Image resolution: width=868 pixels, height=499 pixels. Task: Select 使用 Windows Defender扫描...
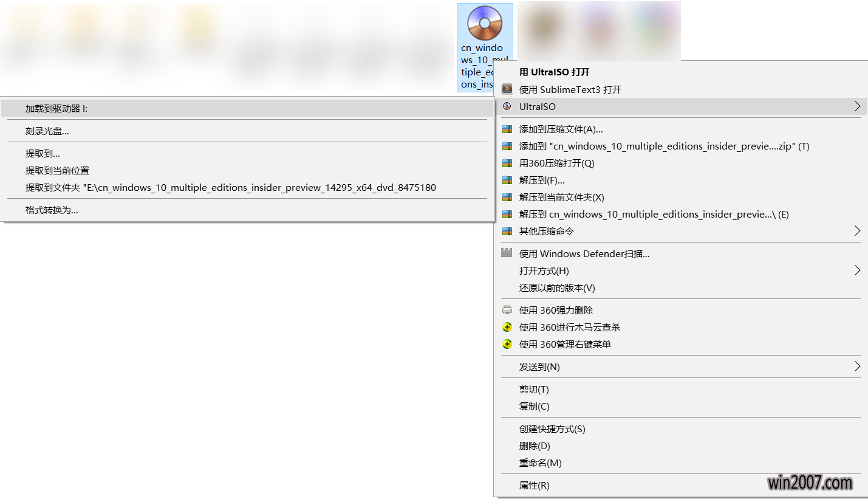click(x=681, y=253)
